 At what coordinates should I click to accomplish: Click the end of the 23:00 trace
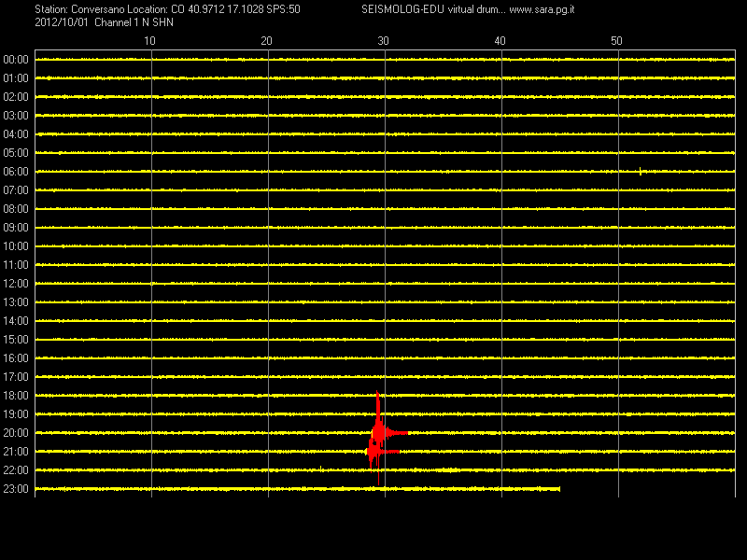tap(558, 489)
